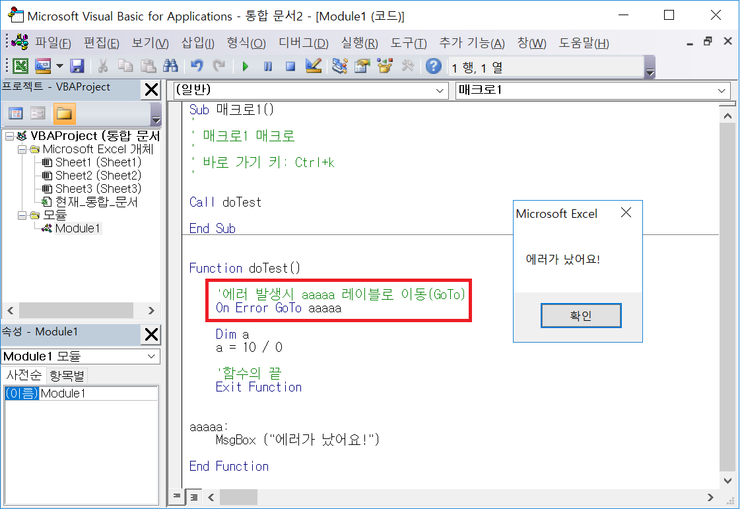The height and width of the screenshot is (509, 740).
Task: Click the Break pause icon
Action: click(x=267, y=66)
